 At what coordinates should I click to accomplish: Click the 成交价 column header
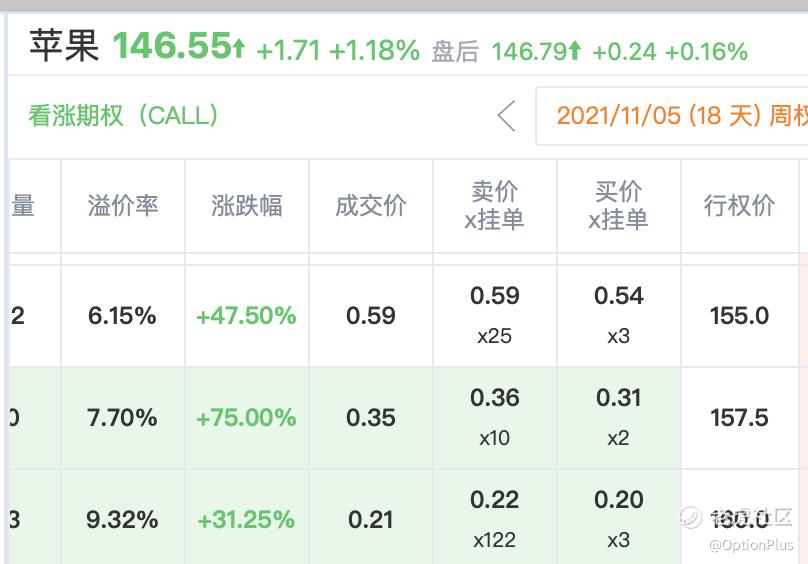pyautogui.click(x=371, y=206)
